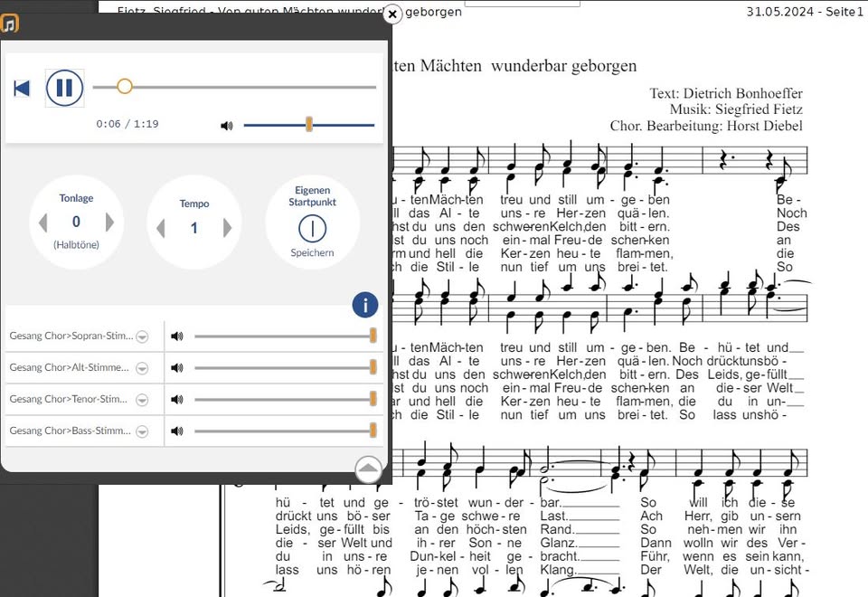Lower Tonlage by one semitone
Image resolution: width=868 pixels, height=597 pixels.
[43, 223]
